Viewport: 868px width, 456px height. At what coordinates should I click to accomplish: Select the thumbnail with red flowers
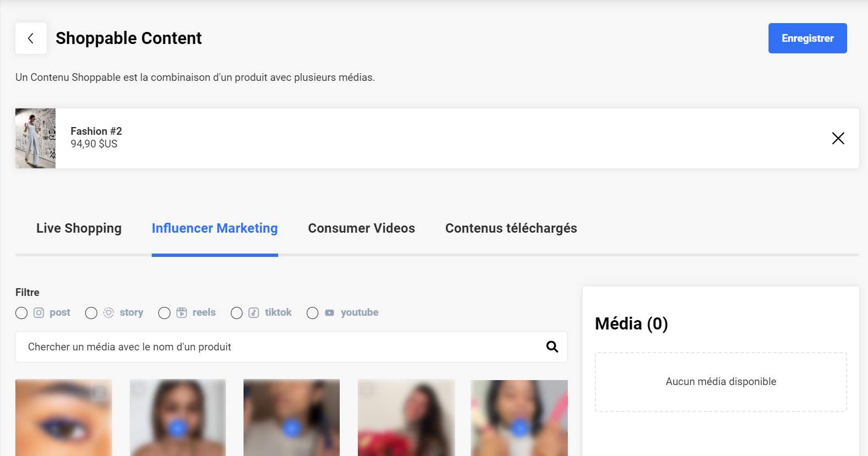click(x=406, y=417)
